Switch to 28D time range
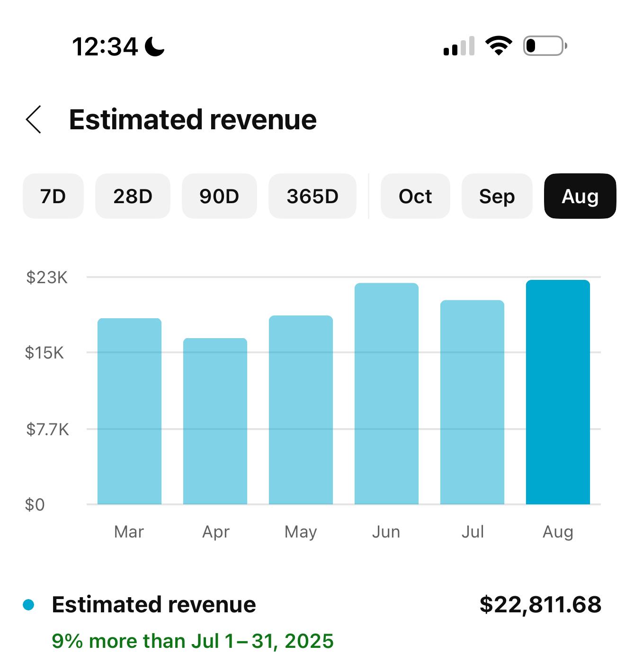 tap(133, 196)
